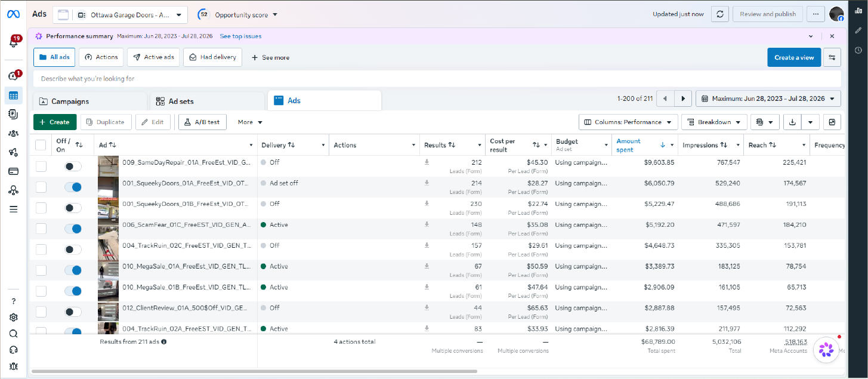Open the Breakdown dropdown
868x379 pixels.
714,122
